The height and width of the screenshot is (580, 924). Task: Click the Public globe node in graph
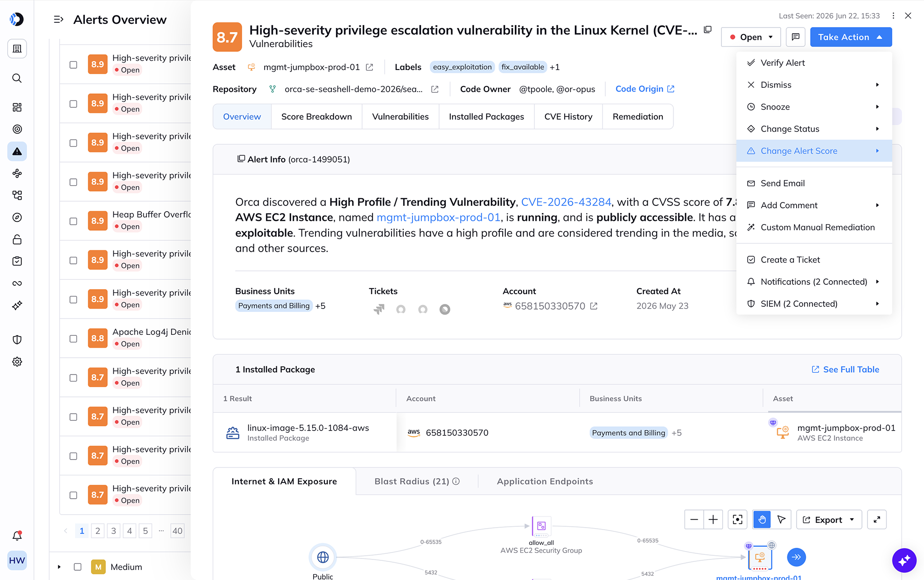pyautogui.click(x=323, y=557)
